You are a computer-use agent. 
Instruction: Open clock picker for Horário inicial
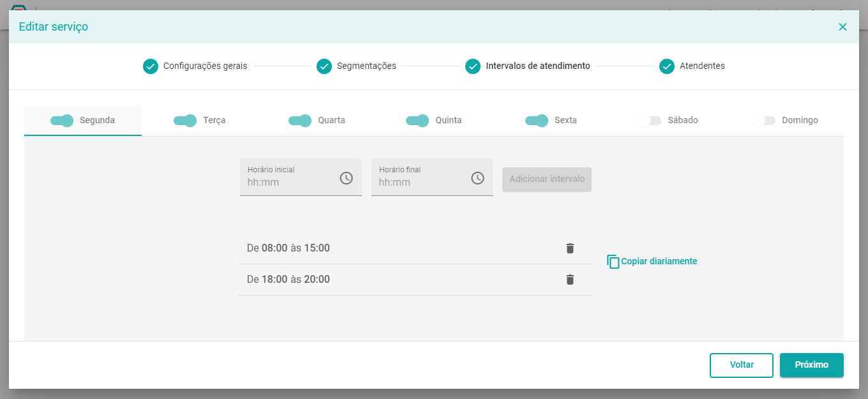tap(346, 178)
